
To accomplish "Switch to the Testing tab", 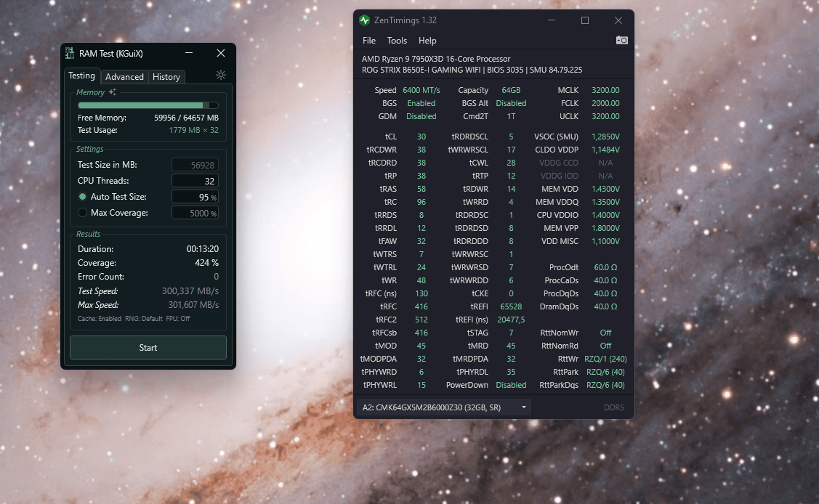I will click(82, 76).
